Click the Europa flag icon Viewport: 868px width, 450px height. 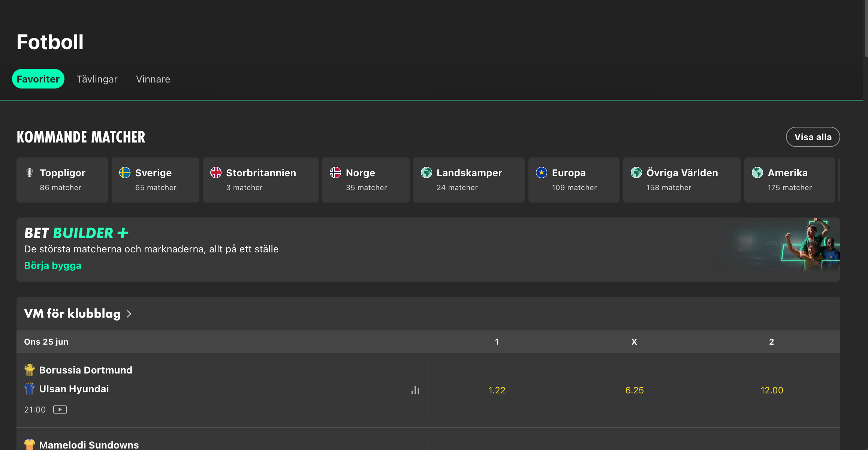(542, 172)
